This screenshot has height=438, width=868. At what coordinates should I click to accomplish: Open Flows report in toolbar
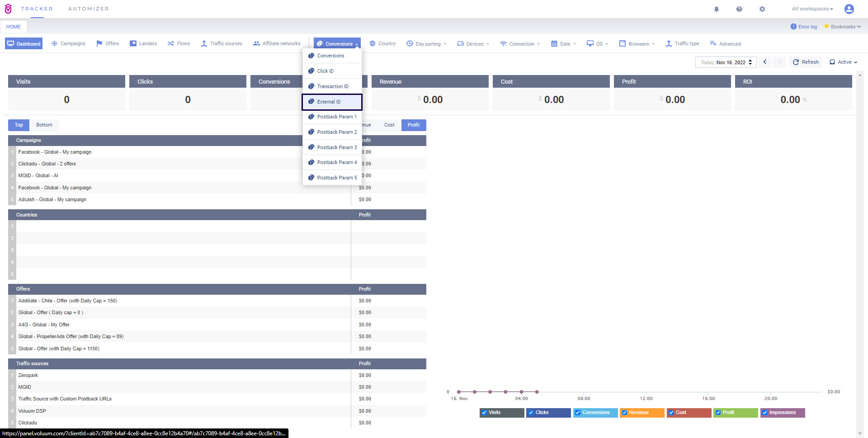179,44
